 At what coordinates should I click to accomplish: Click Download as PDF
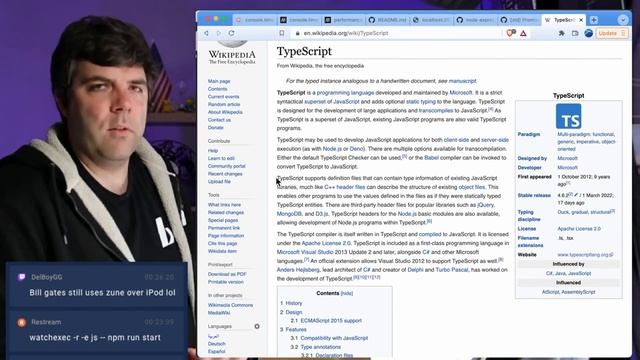point(227,274)
